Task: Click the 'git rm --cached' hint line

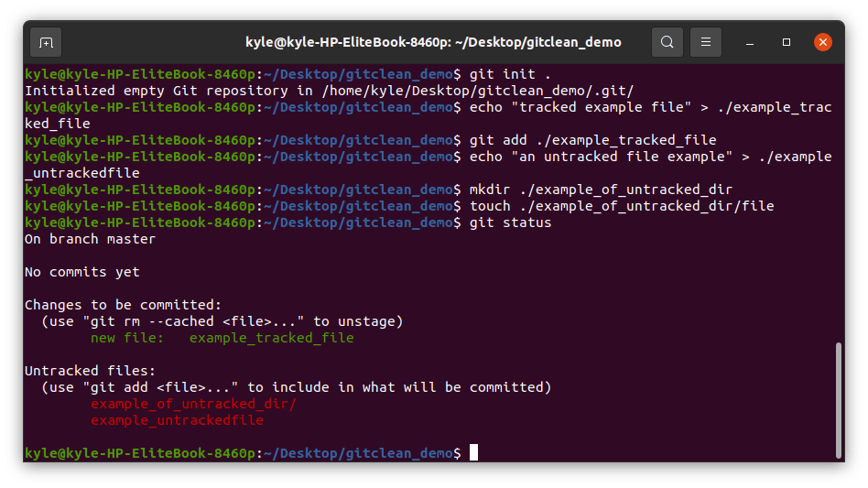Action: tap(222, 321)
